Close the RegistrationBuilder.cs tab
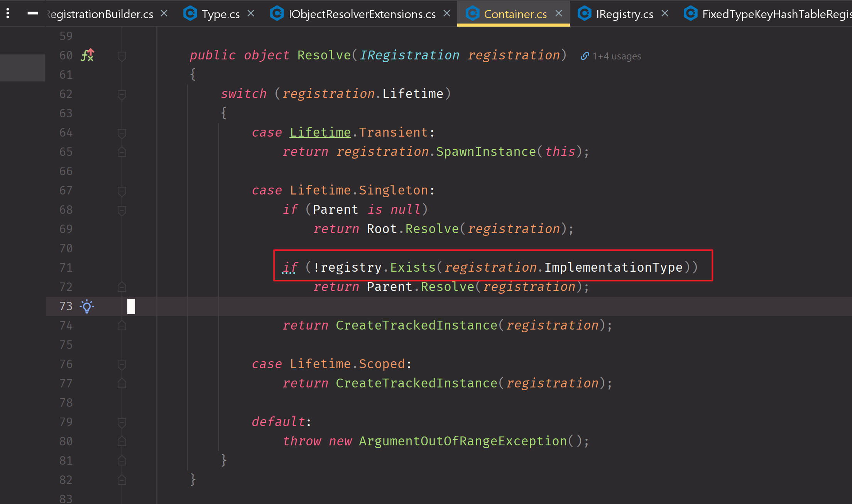 pos(164,13)
